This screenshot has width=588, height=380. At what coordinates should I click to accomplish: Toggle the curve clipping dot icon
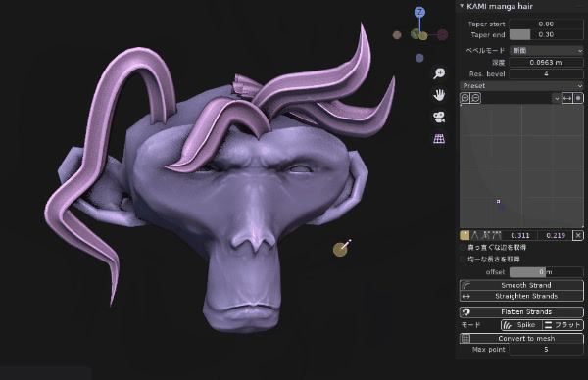(578, 98)
